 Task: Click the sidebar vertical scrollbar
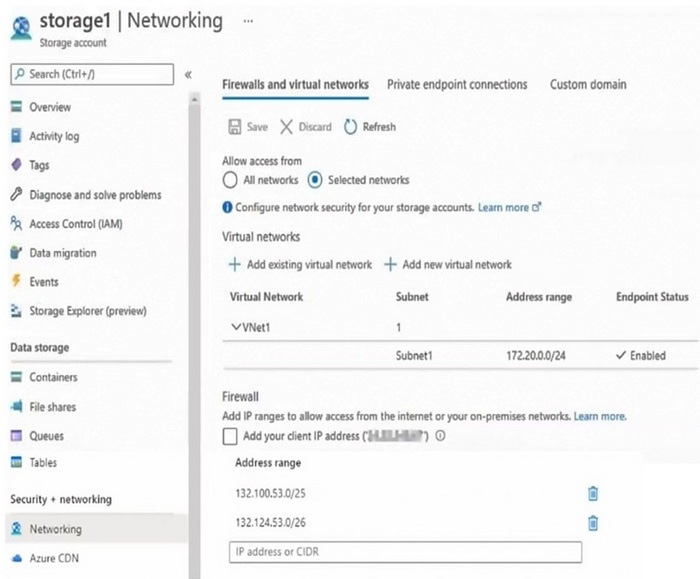coord(194,335)
